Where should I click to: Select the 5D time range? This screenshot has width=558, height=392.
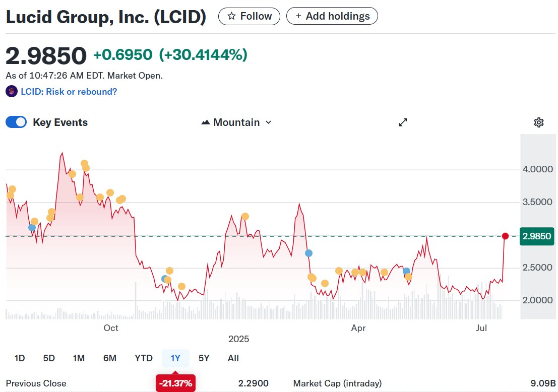tap(49, 358)
